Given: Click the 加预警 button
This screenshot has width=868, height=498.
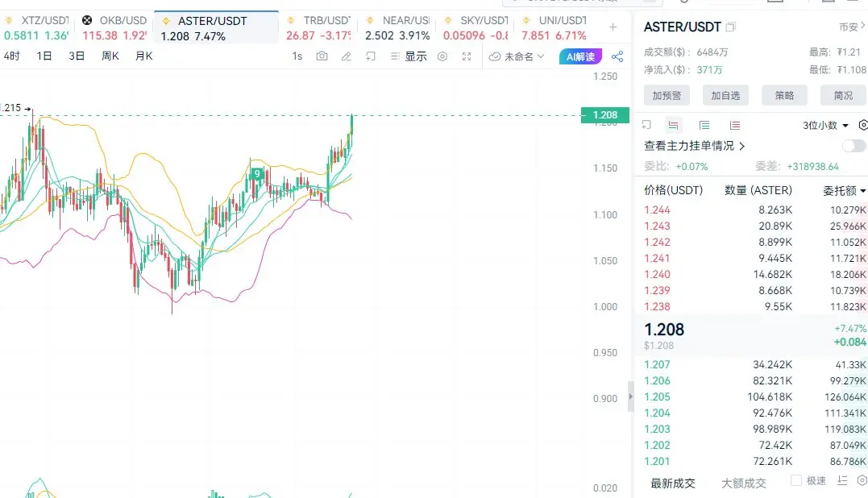Looking at the screenshot, I should point(667,95).
